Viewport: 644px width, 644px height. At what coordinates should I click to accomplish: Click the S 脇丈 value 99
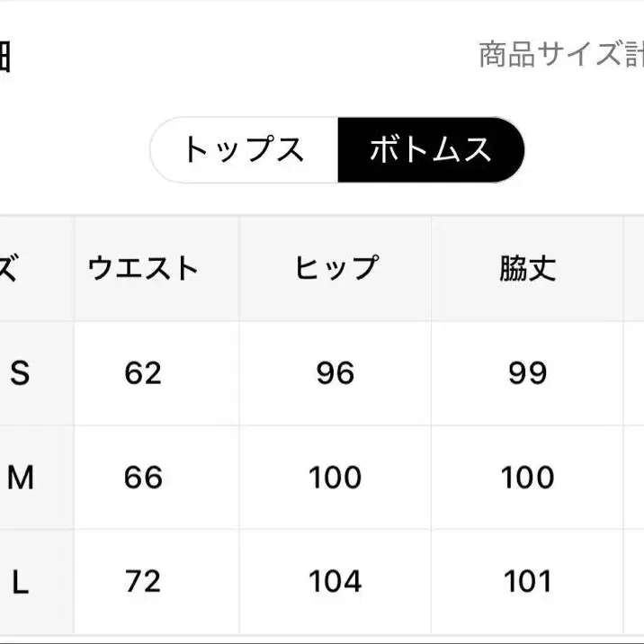(x=527, y=373)
